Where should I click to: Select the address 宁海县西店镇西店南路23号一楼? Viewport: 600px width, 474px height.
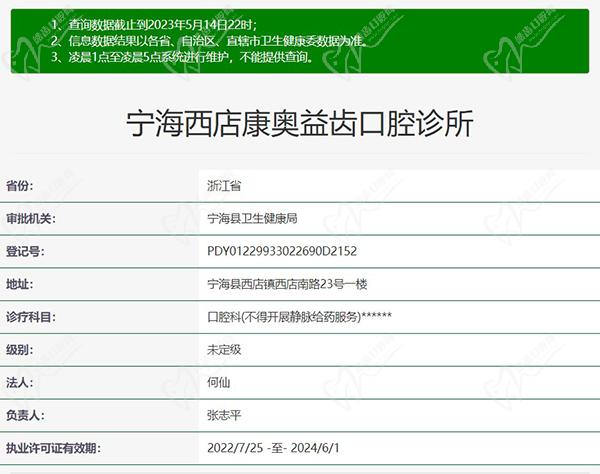[287, 284]
